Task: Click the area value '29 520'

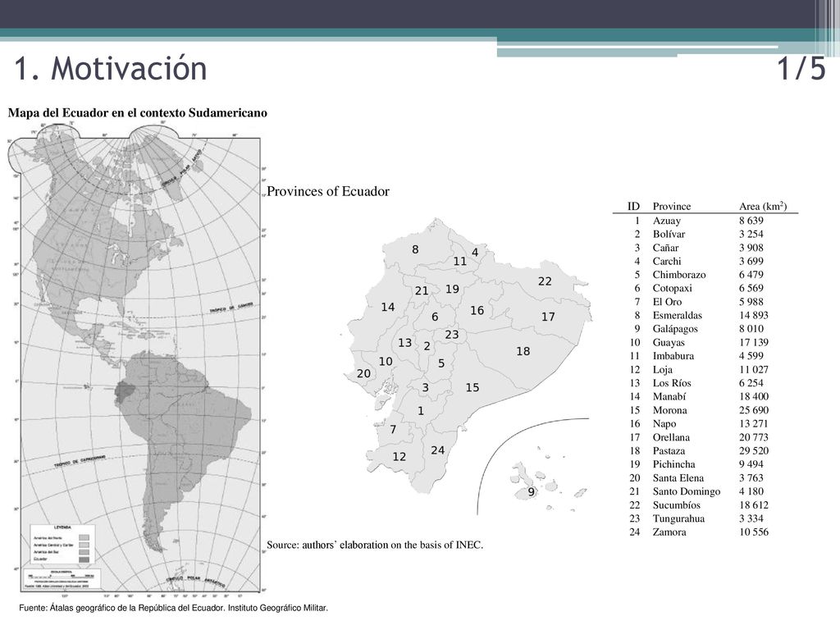Action: click(754, 451)
